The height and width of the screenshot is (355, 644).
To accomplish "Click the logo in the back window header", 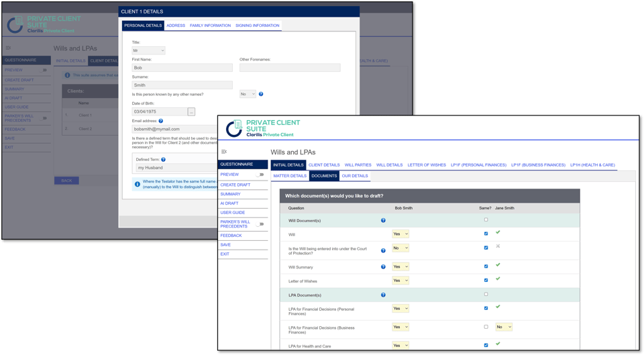I will tap(44, 25).
